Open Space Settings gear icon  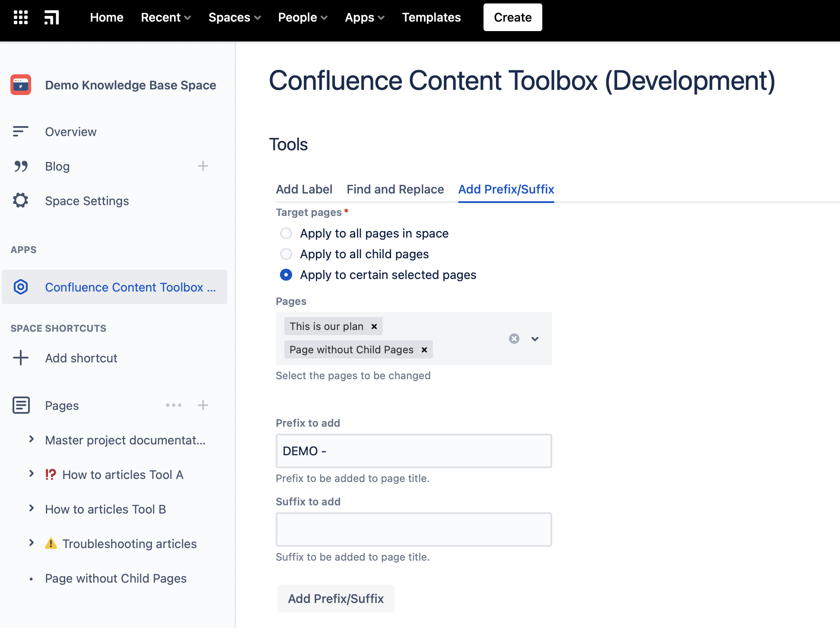(20, 201)
